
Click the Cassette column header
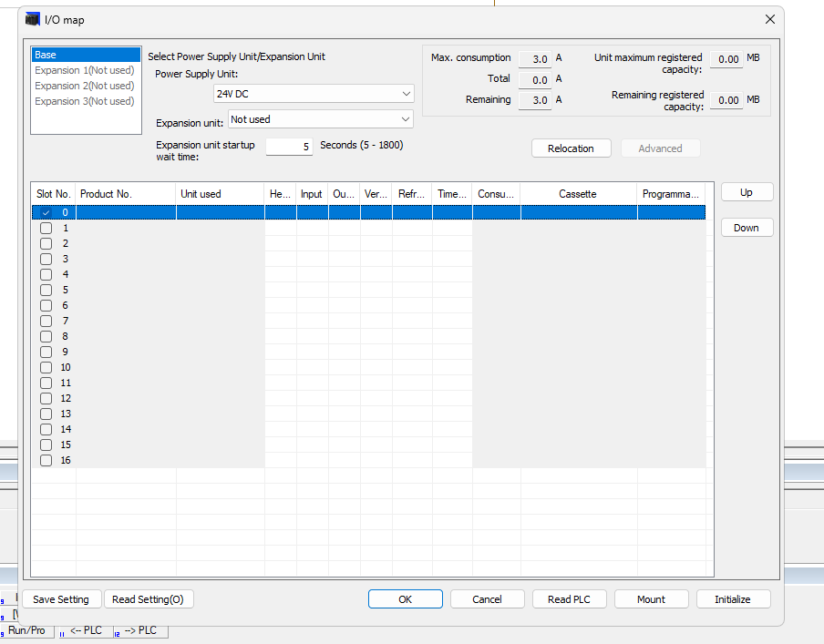coord(579,194)
